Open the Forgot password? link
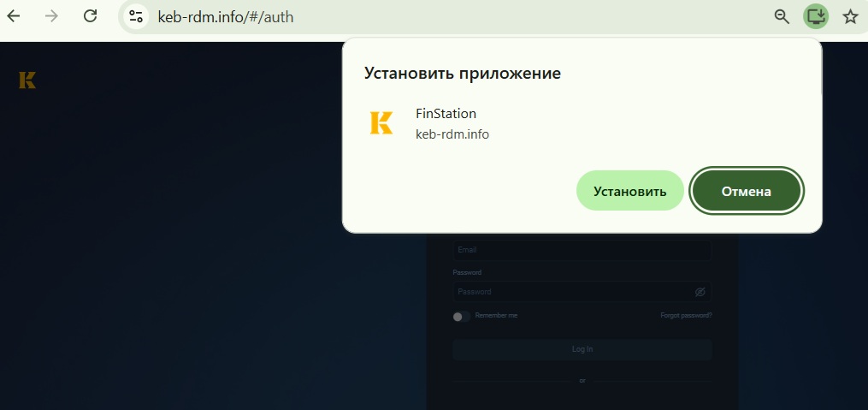Screen dimensions: 868x410 [x=686, y=315]
